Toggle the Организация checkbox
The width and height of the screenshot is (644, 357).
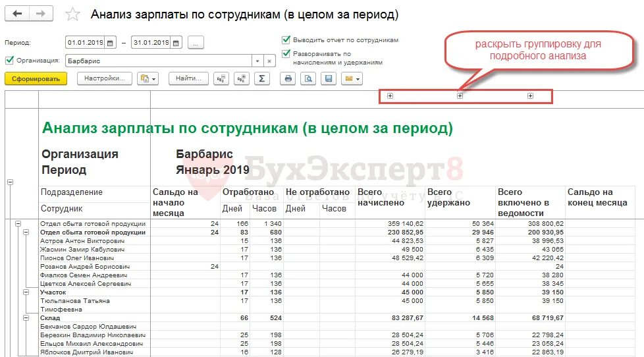9,61
